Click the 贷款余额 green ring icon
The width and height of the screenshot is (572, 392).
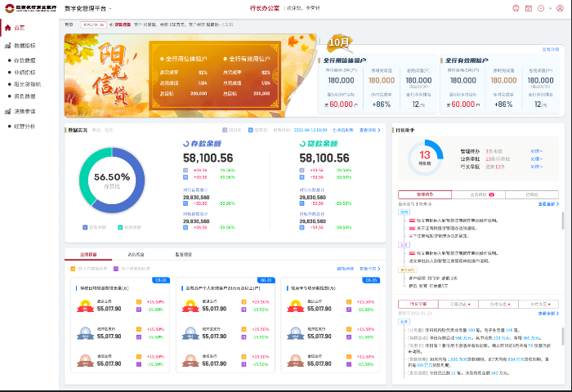[302, 144]
